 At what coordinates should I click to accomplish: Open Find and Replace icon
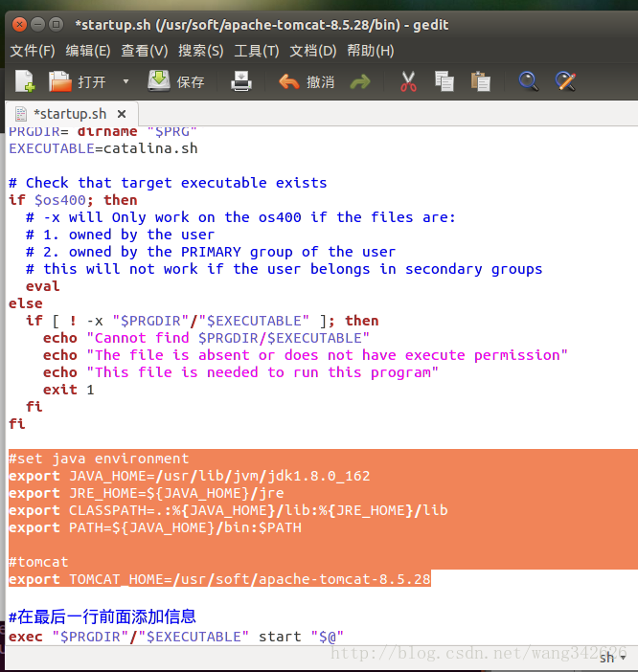coord(565,81)
